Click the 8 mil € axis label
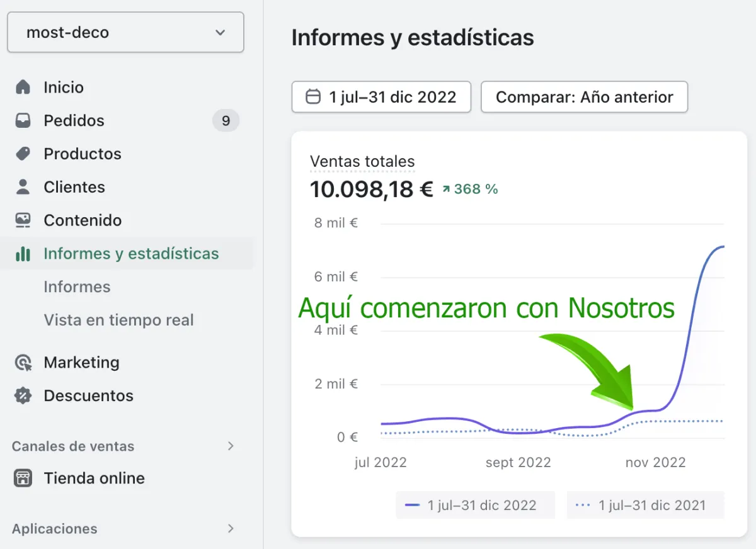The height and width of the screenshot is (549, 756). click(336, 223)
